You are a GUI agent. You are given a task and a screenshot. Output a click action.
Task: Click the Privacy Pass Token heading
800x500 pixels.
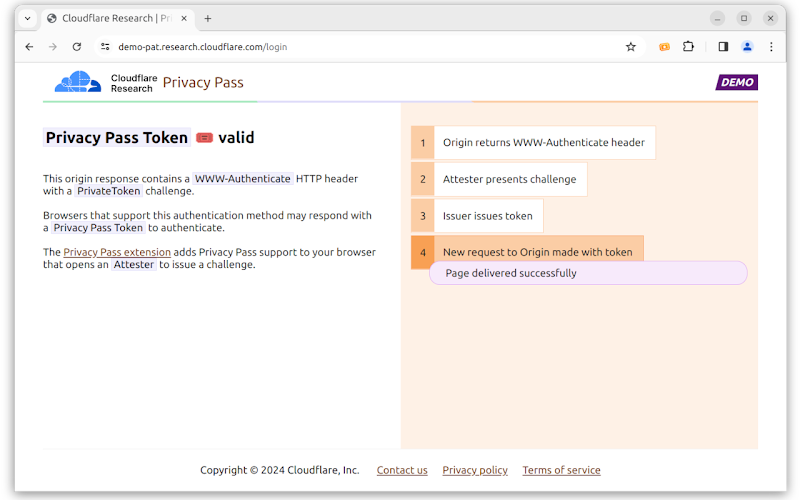pos(117,138)
